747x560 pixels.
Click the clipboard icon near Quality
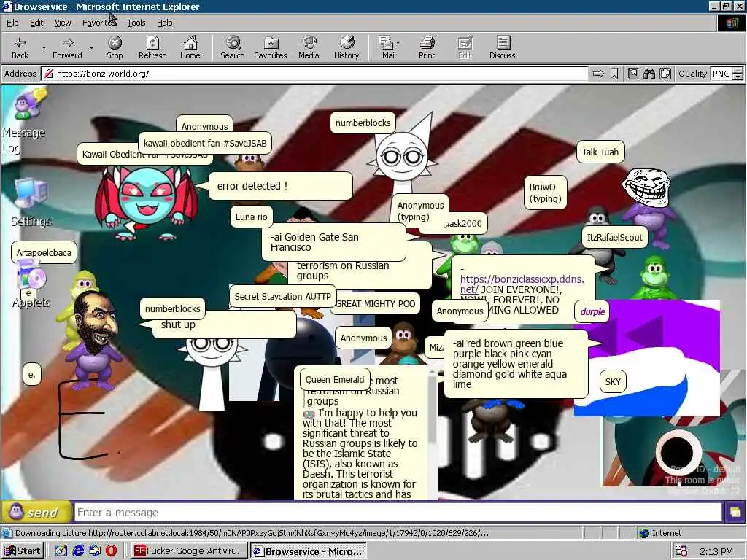[x=665, y=74]
